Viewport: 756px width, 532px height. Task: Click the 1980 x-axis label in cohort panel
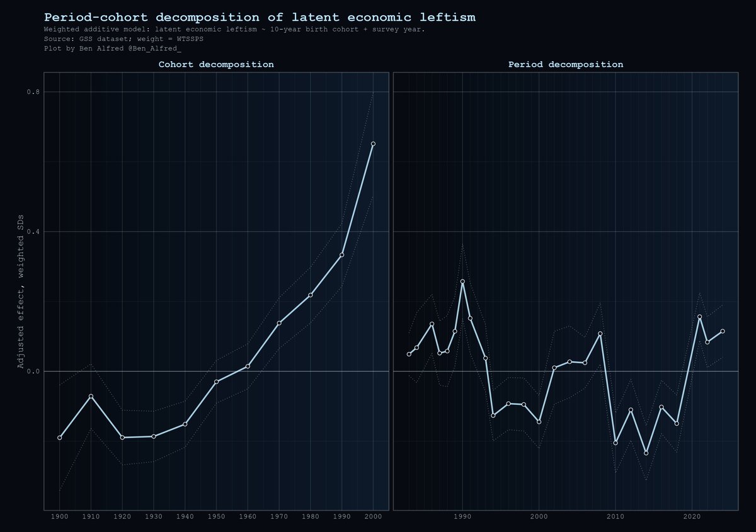click(x=311, y=516)
